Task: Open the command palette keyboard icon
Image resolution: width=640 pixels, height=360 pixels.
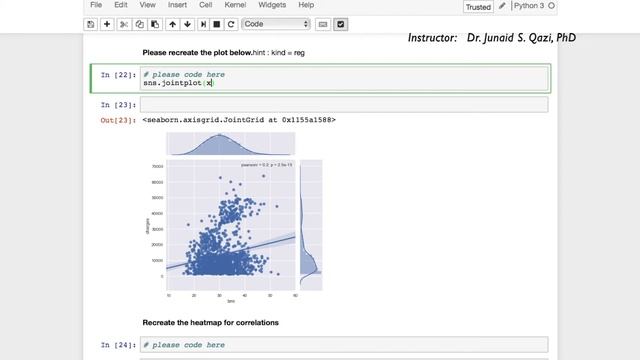Action: point(323,24)
